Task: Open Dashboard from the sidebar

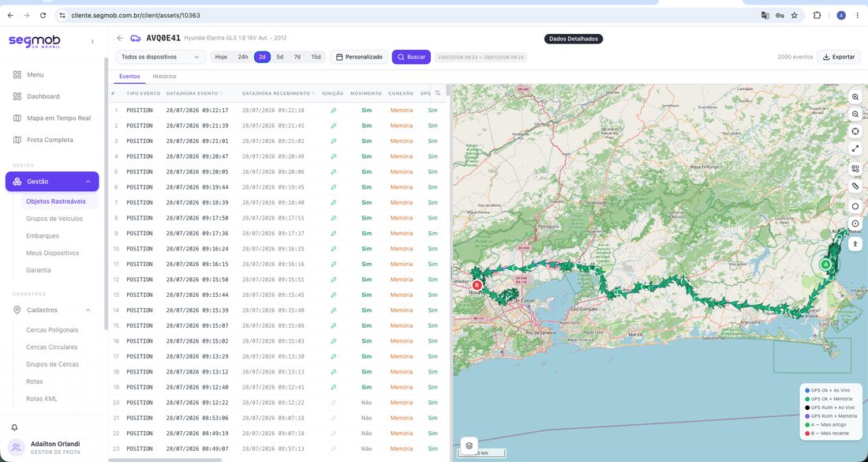Action: pyautogui.click(x=43, y=96)
